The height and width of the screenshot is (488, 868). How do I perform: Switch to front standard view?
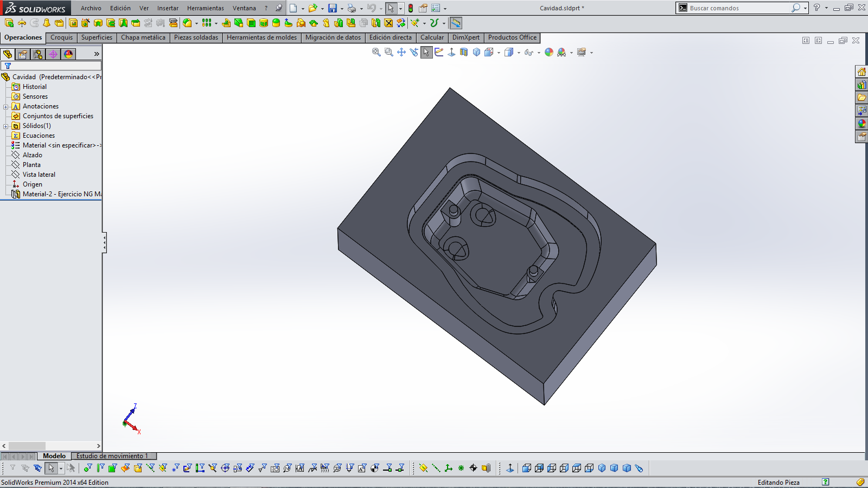tap(526, 468)
